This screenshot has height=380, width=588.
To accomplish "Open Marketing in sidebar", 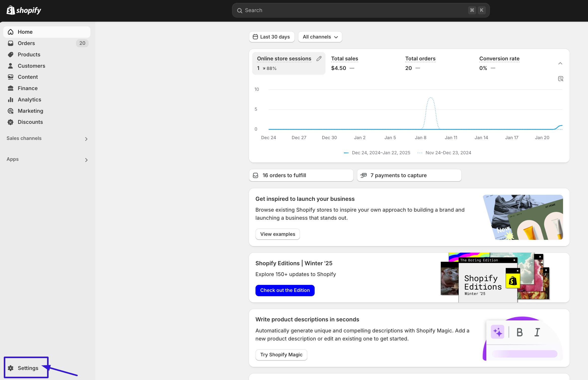I will click(47, 111).
